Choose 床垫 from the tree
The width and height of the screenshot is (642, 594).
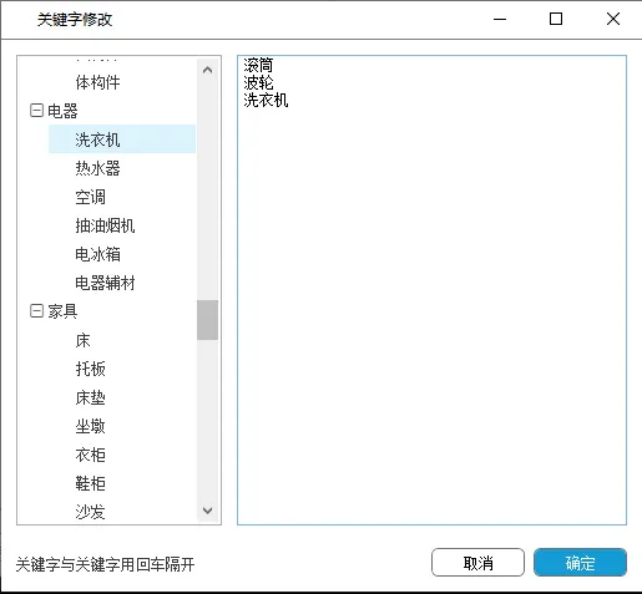pyautogui.click(x=90, y=397)
